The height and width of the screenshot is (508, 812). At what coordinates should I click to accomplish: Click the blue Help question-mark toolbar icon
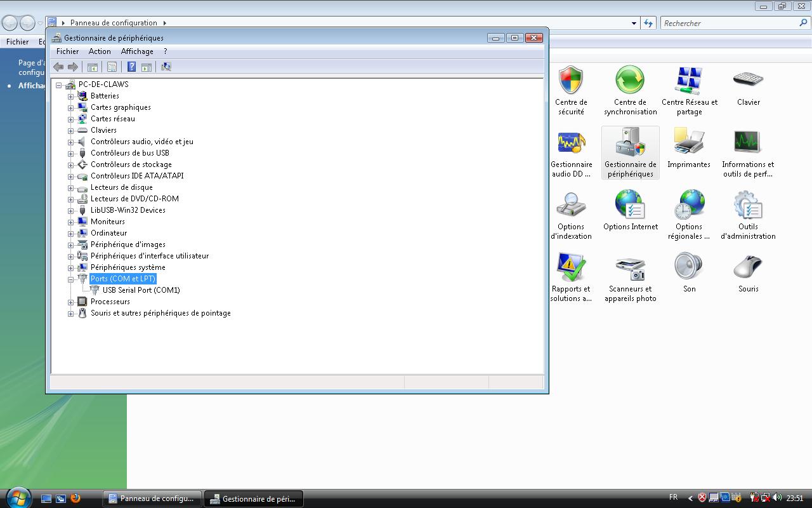[131, 67]
